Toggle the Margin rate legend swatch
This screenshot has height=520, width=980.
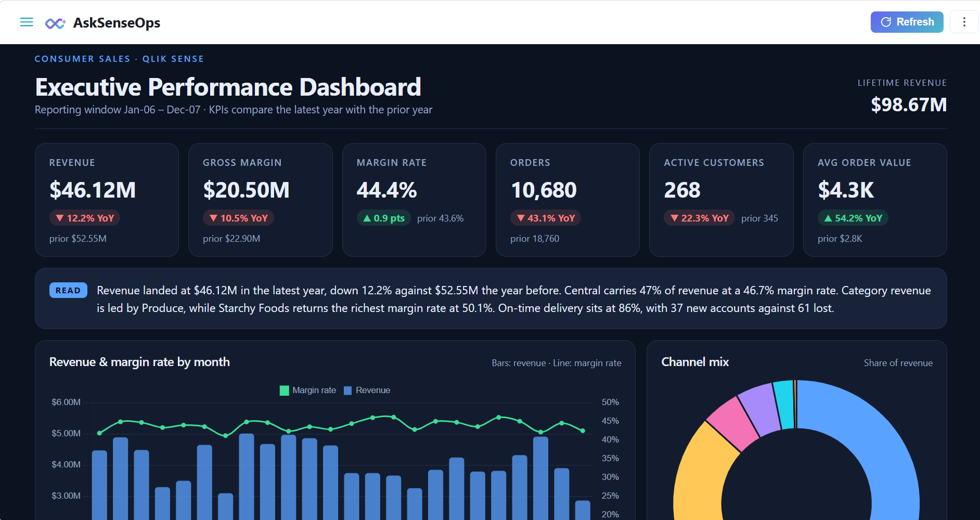(x=284, y=391)
